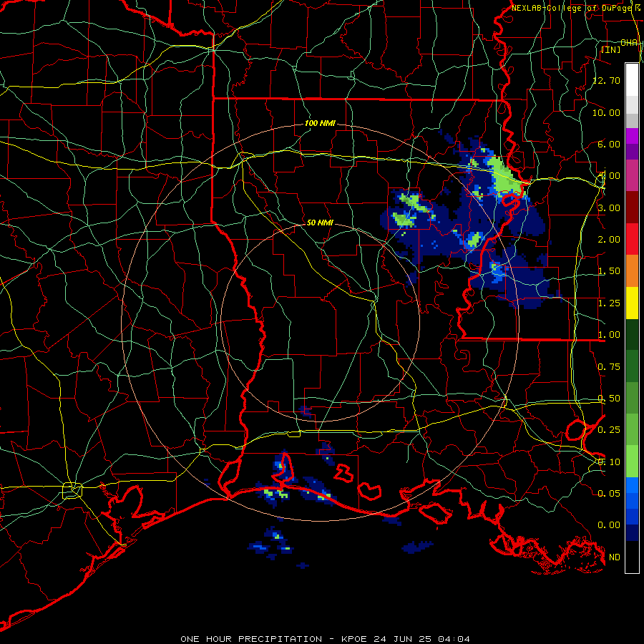This screenshot has height=644, width=644.
Task: Click the [IN] units label
Action: click(x=611, y=49)
